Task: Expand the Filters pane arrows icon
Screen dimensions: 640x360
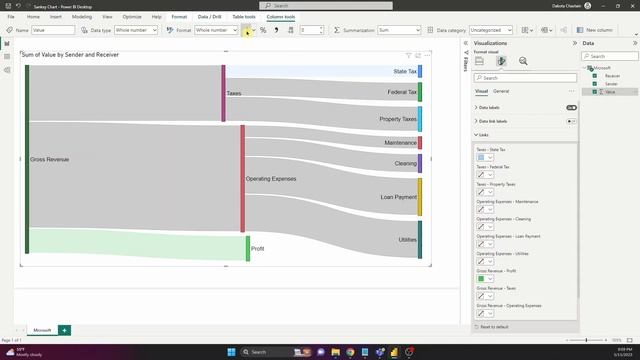Action: click(466, 43)
